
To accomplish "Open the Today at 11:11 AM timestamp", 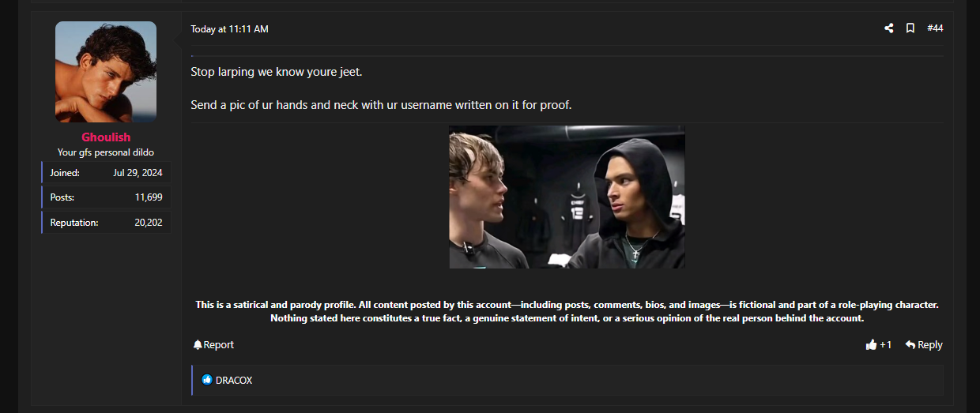I will pyautogui.click(x=229, y=29).
